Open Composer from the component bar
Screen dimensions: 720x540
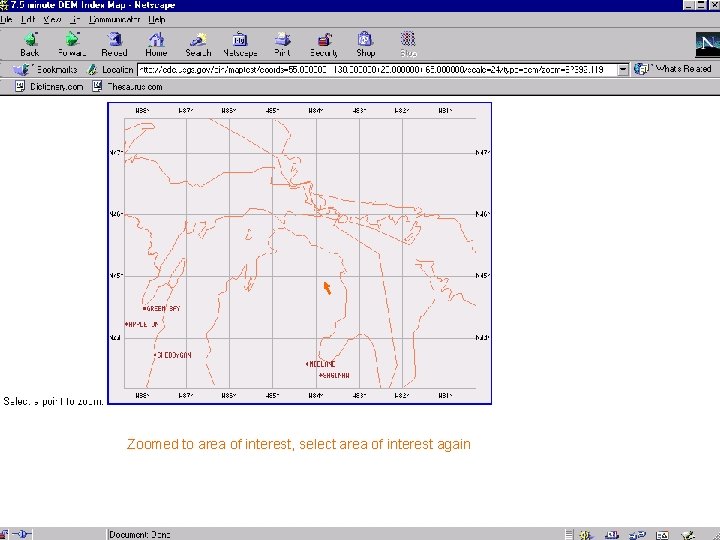pos(687,535)
